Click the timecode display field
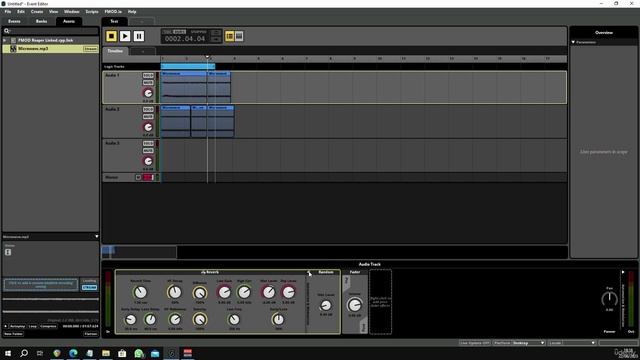640x360 pixels. click(185, 39)
